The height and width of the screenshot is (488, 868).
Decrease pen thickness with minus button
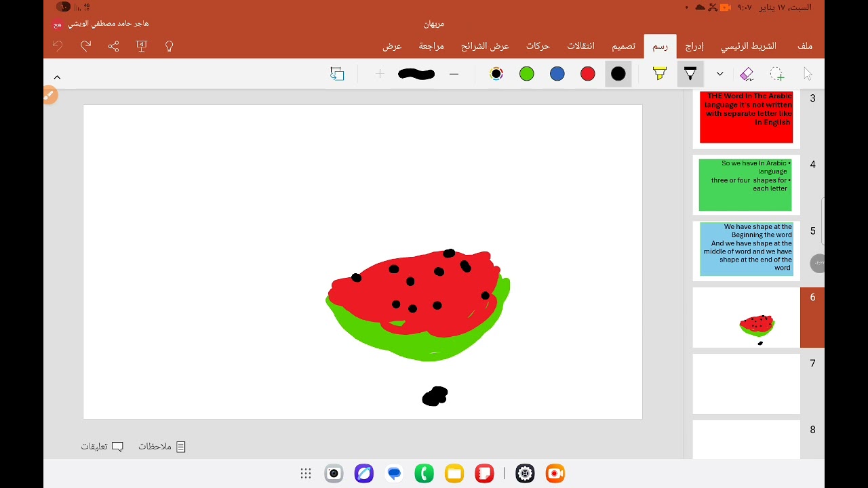coord(454,74)
